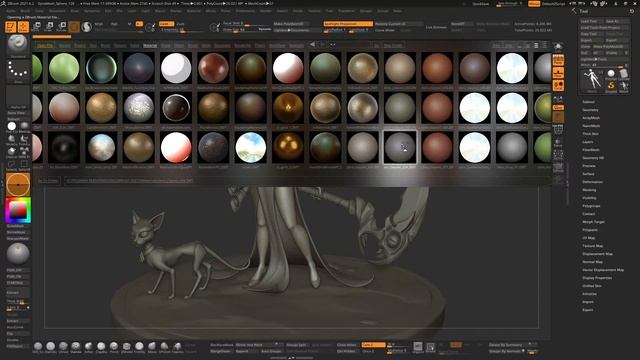Choose the glowing candle-flame material sphere
Screen dimensions: 640x360
point(288,108)
